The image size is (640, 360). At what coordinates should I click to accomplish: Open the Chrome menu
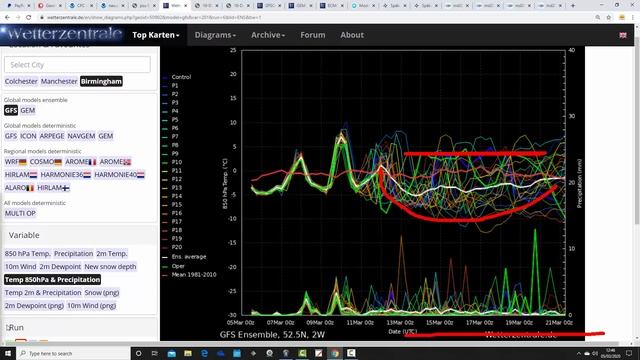(x=633, y=17)
